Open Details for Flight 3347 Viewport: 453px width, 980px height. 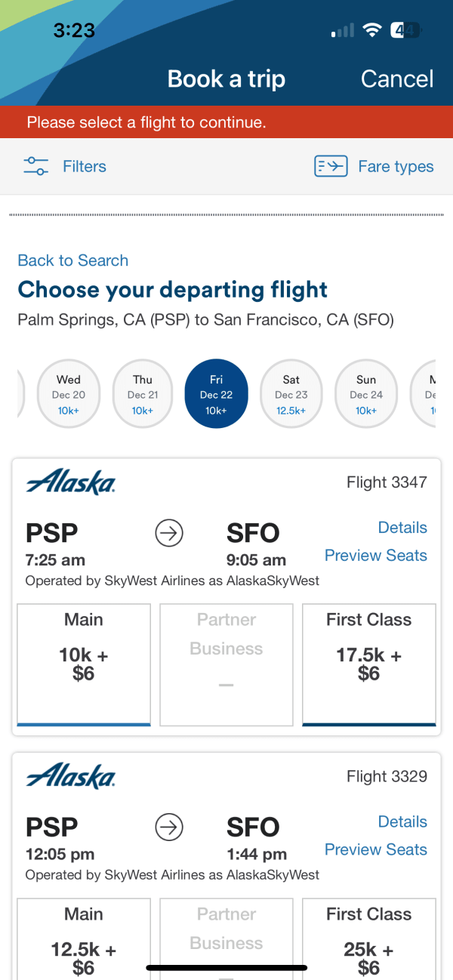(x=402, y=528)
